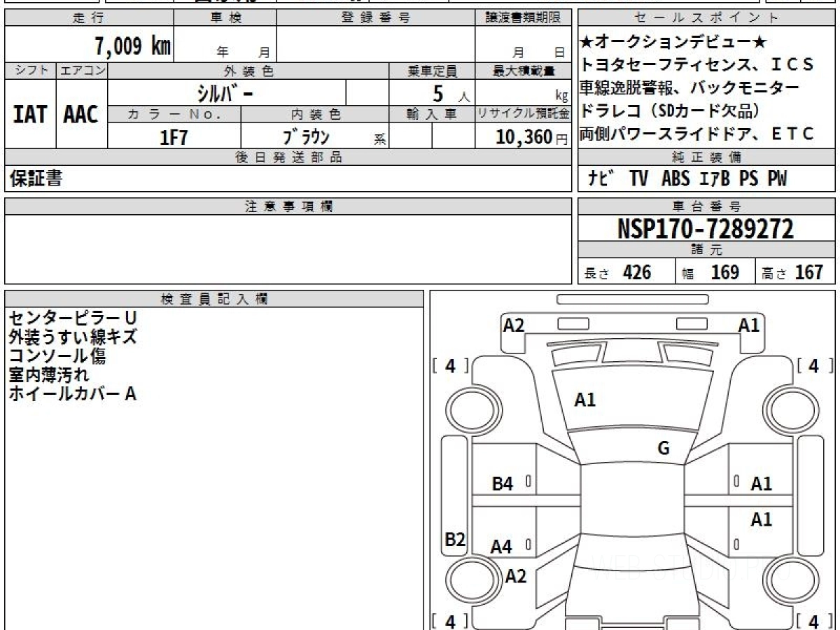Image resolution: width=840 pixels, height=630 pixels.
Task: Click the length value 長さ 426
Action: pyautogui.click(x=617, y=272)
